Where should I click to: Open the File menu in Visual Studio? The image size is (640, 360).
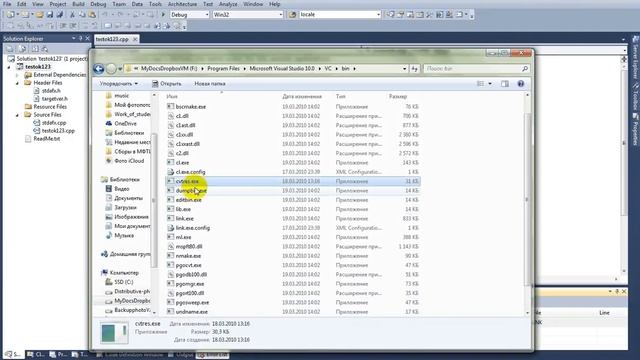(7, 4)
